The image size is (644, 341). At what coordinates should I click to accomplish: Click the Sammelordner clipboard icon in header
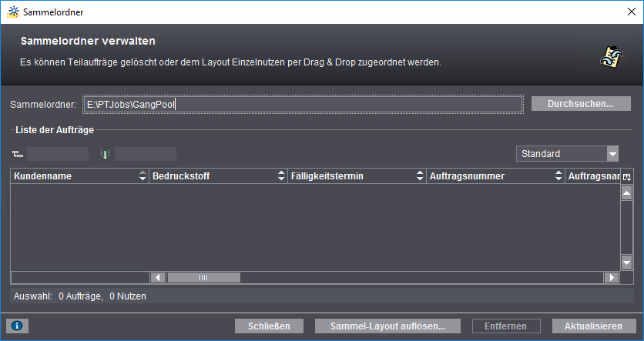(611, 58)
